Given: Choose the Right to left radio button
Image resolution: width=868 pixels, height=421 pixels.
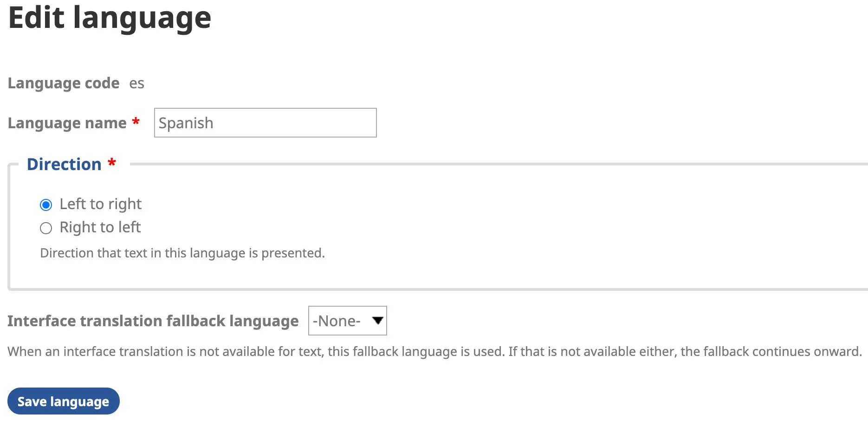Looking at the screenshot, I should [46, 228].
